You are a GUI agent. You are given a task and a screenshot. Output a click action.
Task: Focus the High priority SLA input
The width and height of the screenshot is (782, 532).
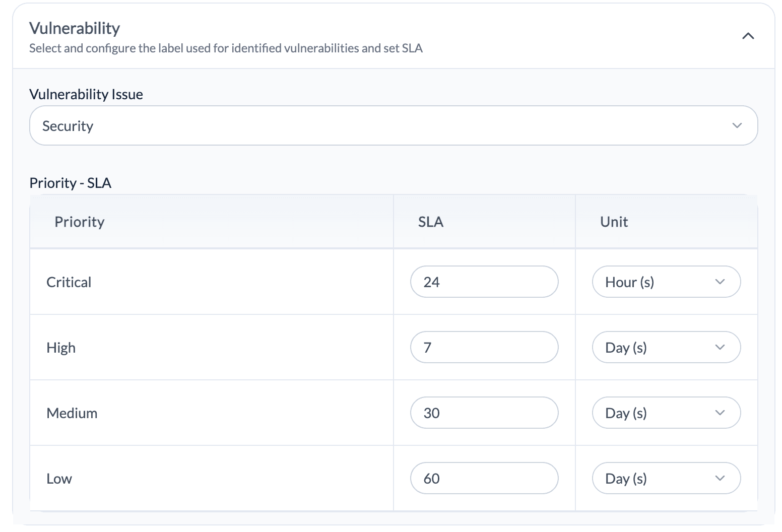click(x=484, y=347)
